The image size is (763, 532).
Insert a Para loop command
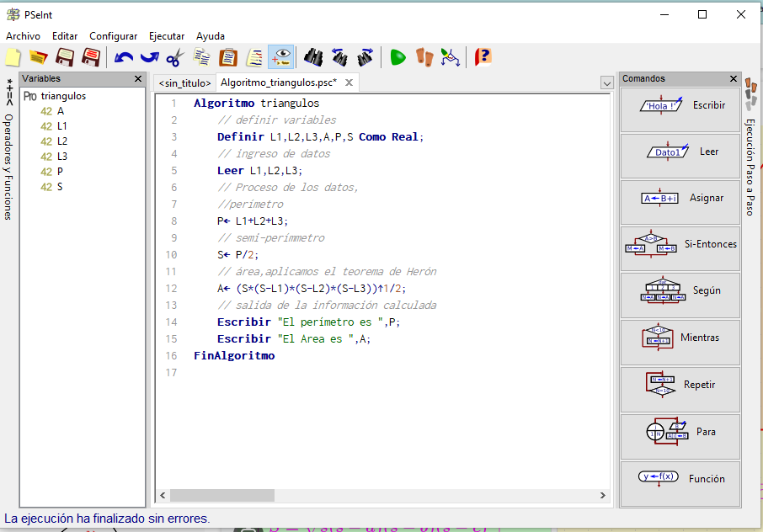[680, 436]
